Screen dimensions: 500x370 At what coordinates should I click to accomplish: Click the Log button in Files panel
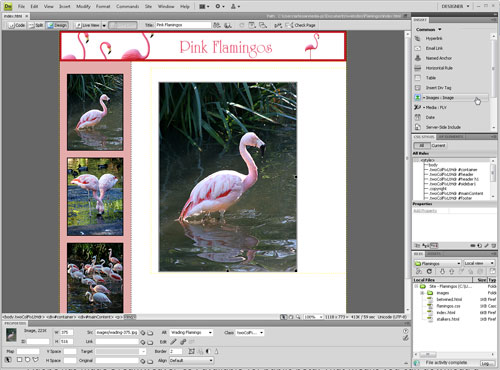(486, 363)
